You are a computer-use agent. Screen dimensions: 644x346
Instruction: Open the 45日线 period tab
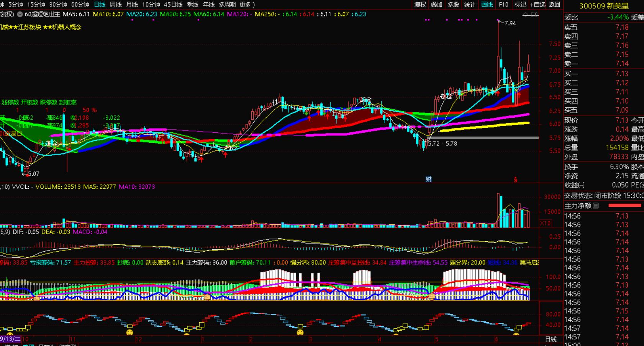coord(173,5)
